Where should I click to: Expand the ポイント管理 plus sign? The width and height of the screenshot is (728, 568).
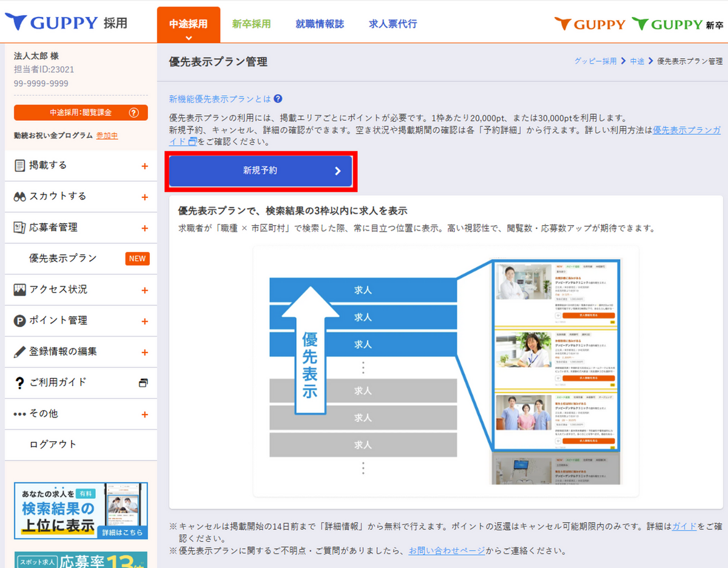pyautogui.click(x=144, y=322)
